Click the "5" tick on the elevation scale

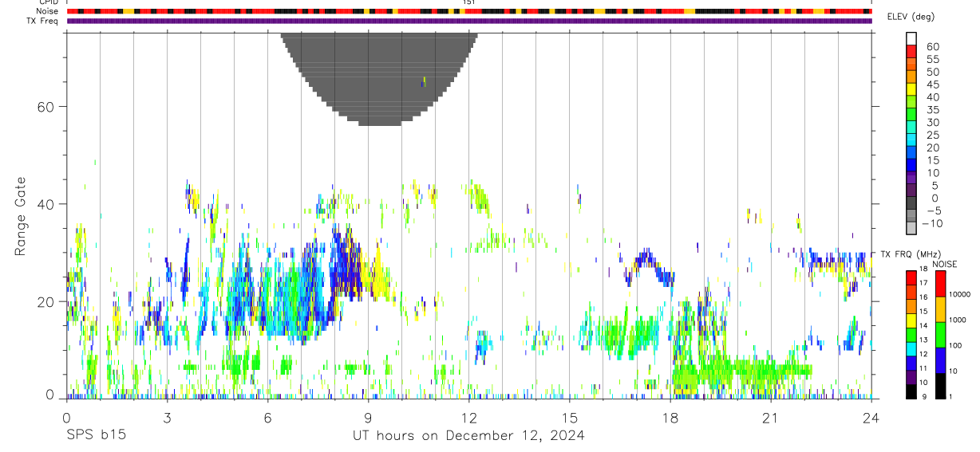(935, 186)
